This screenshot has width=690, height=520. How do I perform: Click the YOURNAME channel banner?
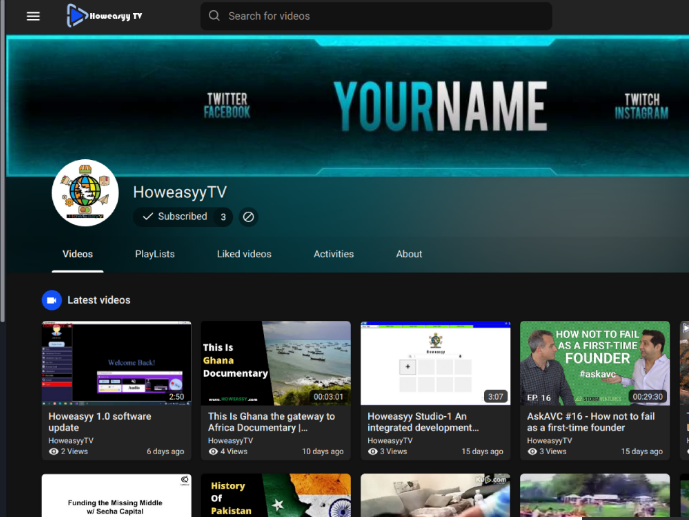[x=348, y=106]
